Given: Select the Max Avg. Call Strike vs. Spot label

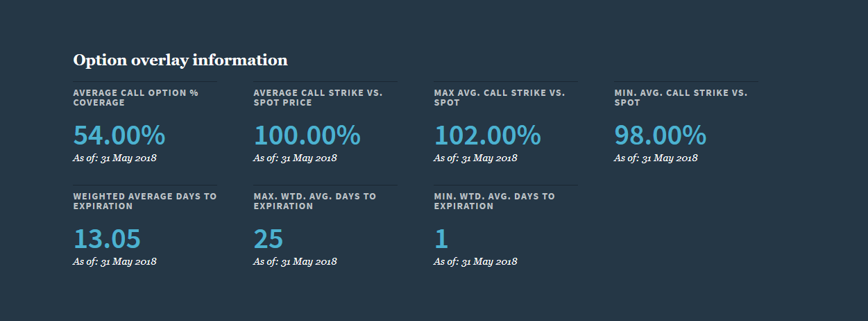Looking at the screenshot, I should [500, 97].
